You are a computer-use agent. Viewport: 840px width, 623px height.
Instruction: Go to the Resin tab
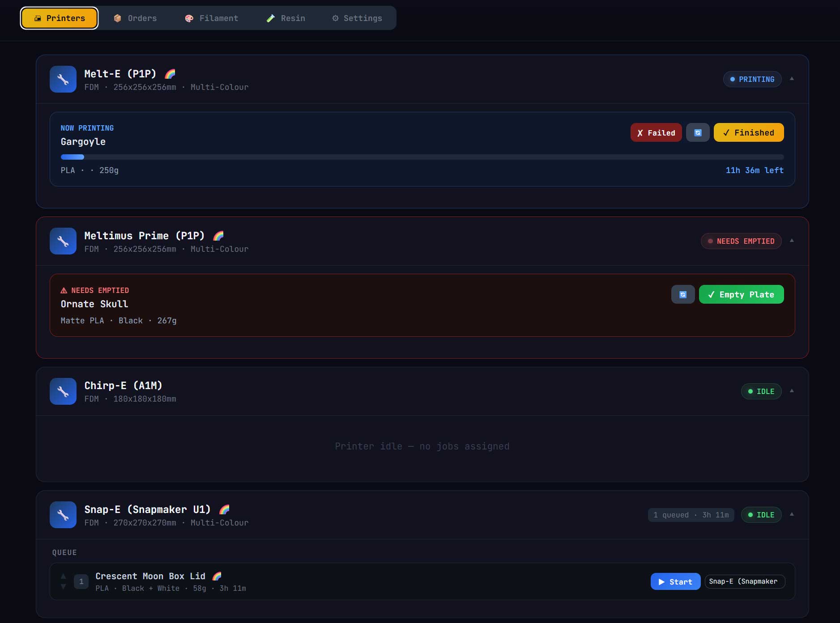[x=286, y=18]
